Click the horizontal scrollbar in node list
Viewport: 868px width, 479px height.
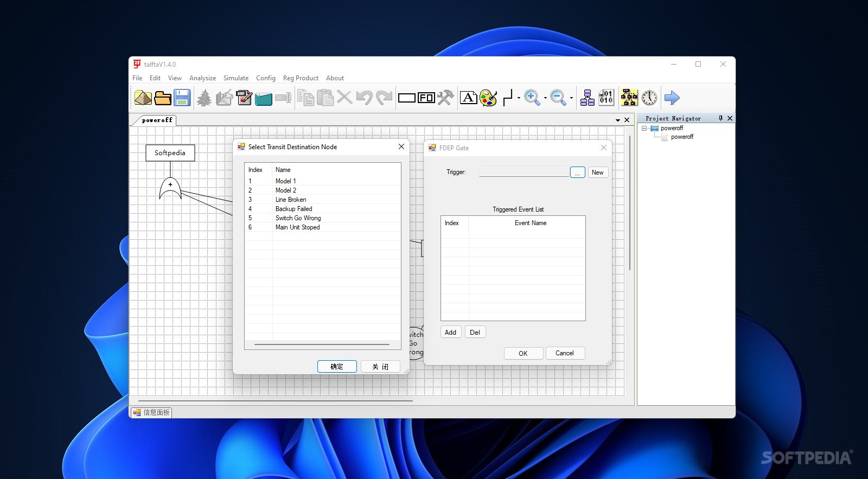[x=322, y=344]
